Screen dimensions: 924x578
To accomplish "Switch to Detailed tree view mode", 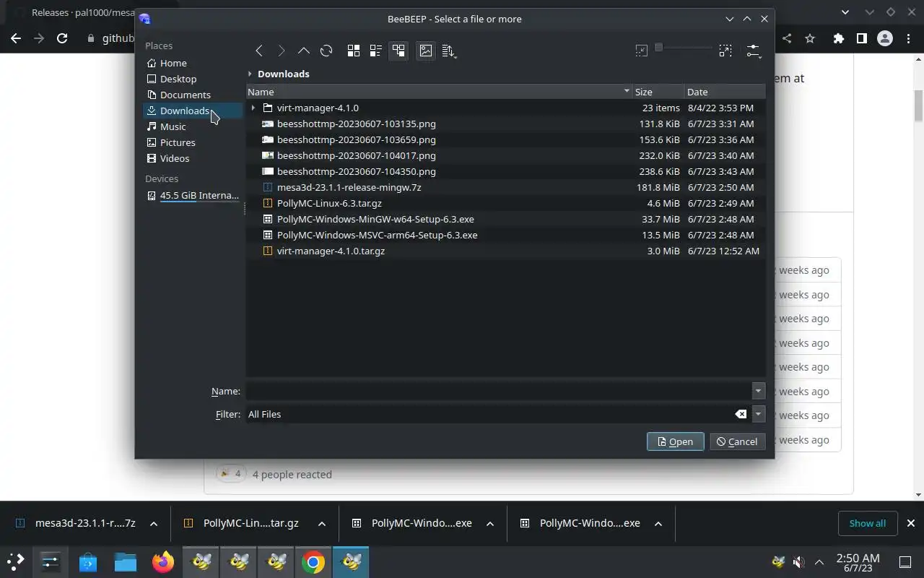I will click(x=398, y=51).
